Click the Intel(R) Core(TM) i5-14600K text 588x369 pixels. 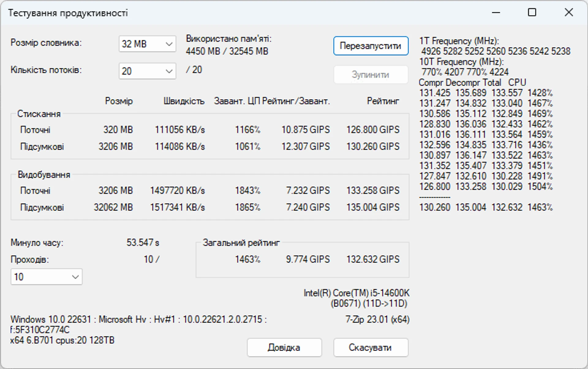356,293
